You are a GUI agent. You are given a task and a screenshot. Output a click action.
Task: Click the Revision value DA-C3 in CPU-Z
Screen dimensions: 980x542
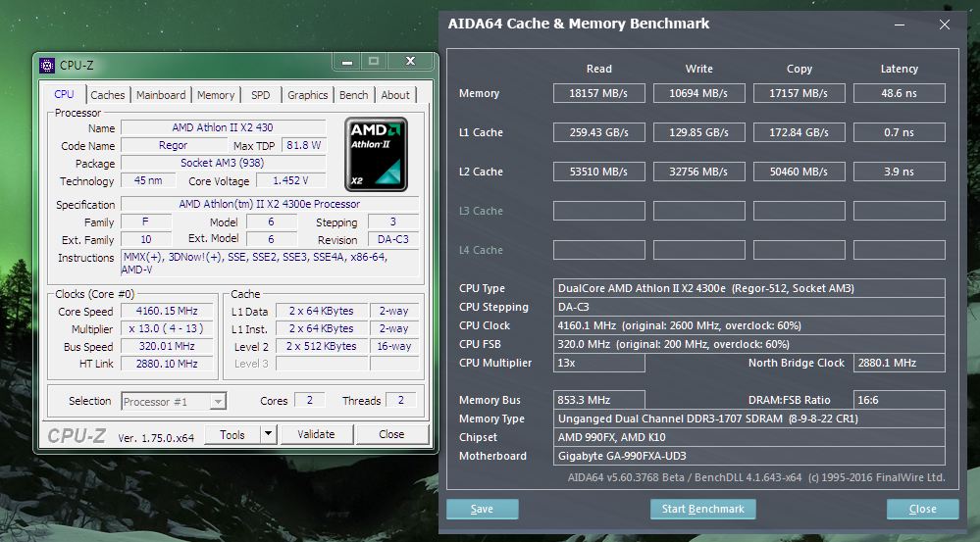(393, 240)
